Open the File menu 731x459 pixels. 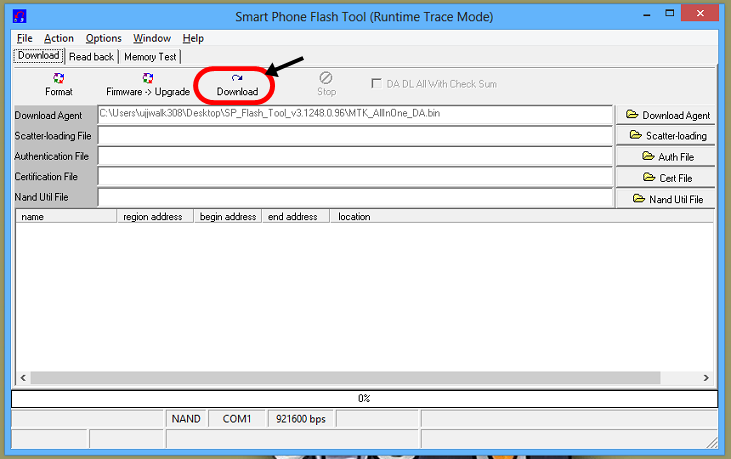tap(24, 38)
